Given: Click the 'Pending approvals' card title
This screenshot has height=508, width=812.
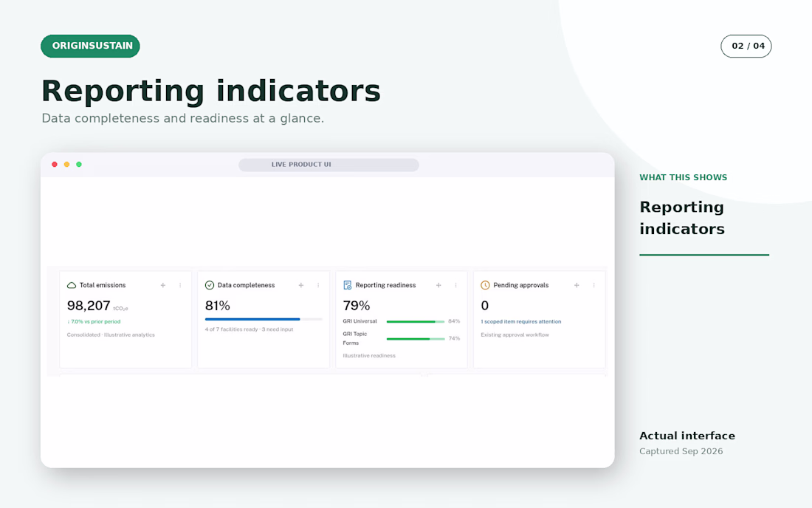Looking at the screenshot, I should click(521, 285).
